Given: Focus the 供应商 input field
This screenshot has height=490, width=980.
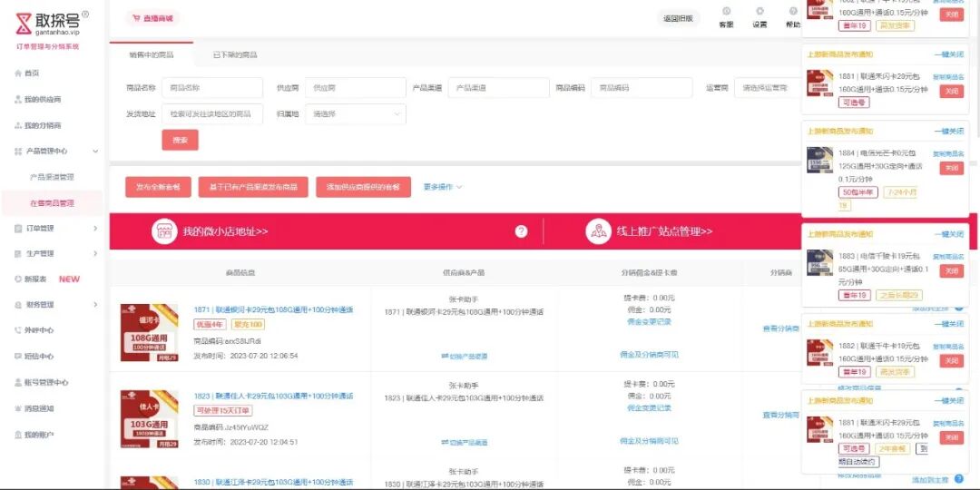Looking at the screenshot, I should (356, 88).
